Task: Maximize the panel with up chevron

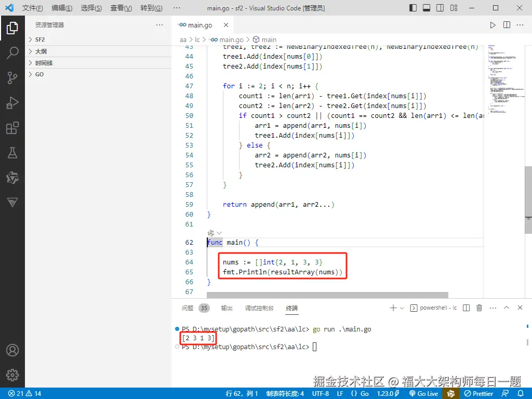Action: click(x=507, y=308)
